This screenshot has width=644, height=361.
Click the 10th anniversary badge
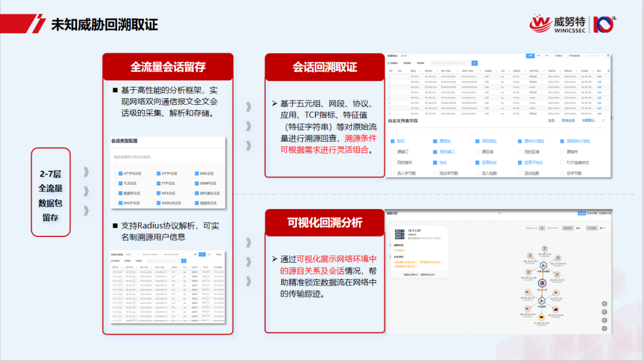coord(604,24)
